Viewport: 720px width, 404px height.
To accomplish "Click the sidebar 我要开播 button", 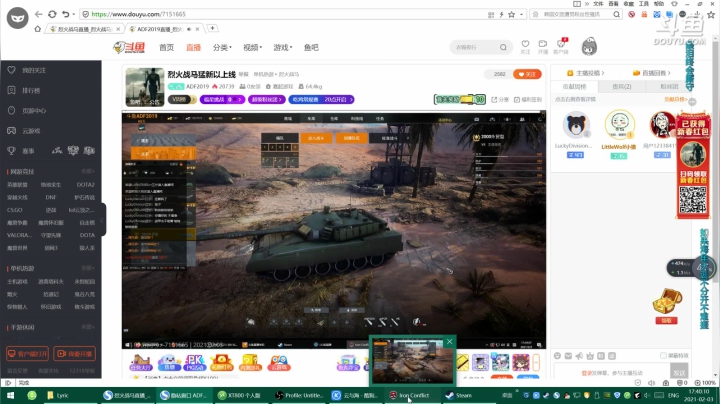I will (74, 354).
